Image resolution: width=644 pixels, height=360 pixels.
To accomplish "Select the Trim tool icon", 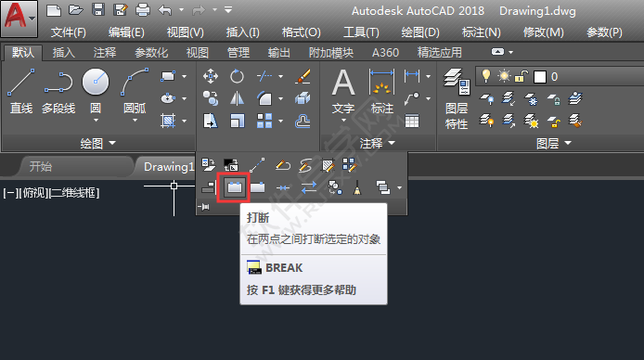I will pos(264,76).
